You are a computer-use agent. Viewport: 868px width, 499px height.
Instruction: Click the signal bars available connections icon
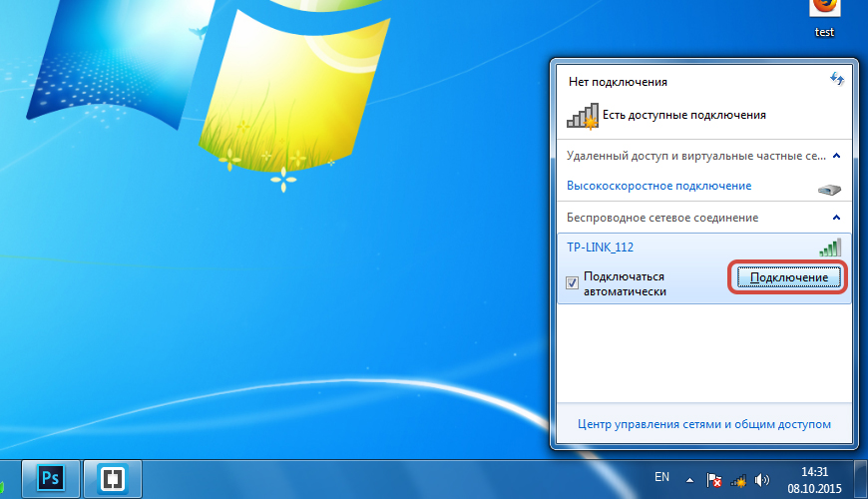click(x=583, y=115)
